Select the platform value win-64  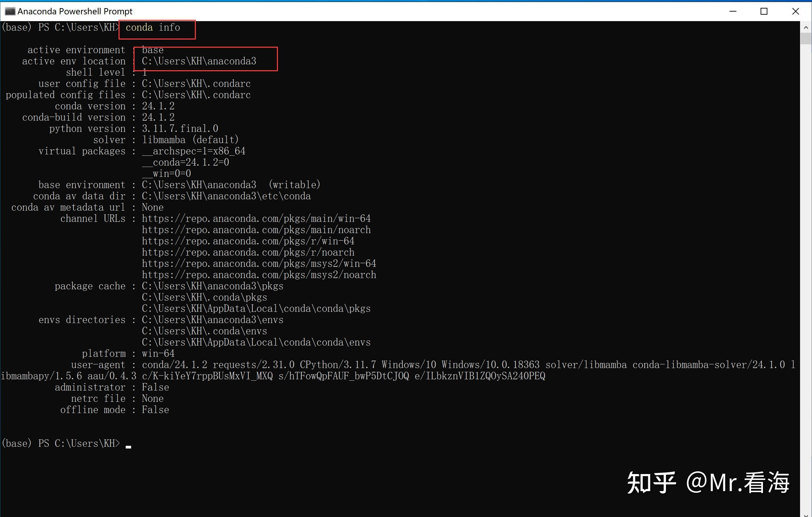158,353
